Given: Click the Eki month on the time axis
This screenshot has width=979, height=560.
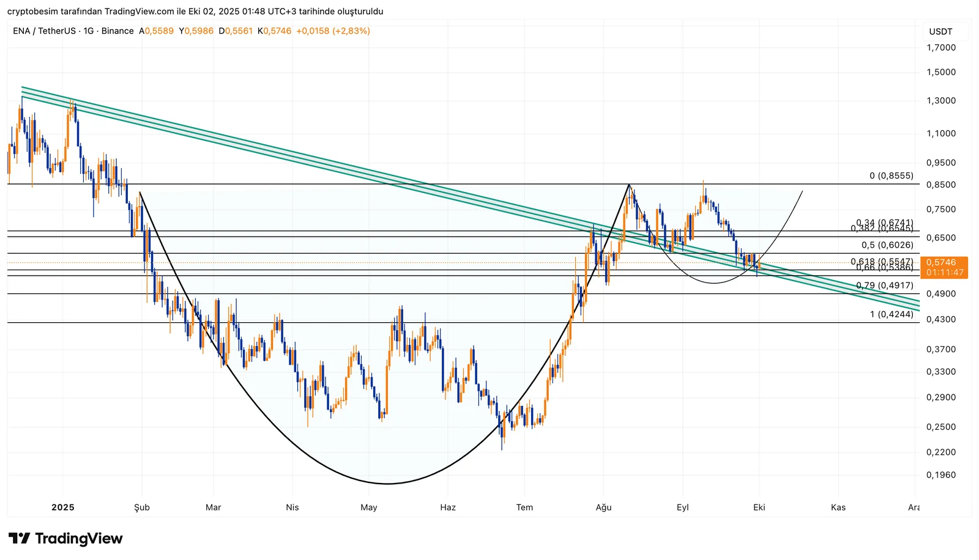Looking at the screenshot, I should coord(759,507).
